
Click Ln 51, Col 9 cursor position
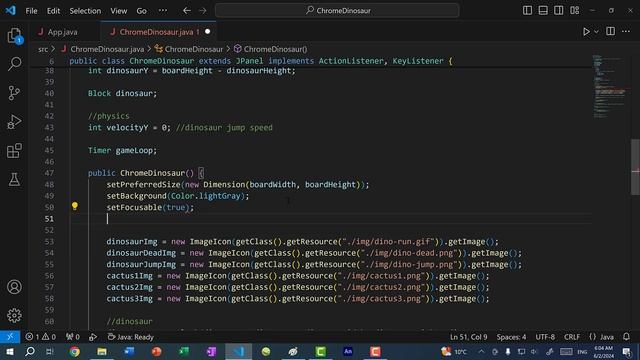(469, 337)
